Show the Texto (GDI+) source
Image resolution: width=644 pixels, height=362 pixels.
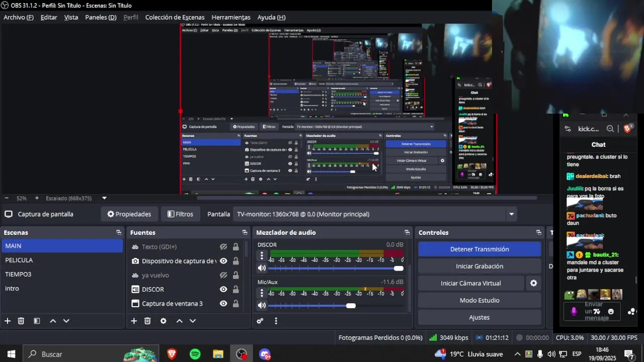pos(223,247)
